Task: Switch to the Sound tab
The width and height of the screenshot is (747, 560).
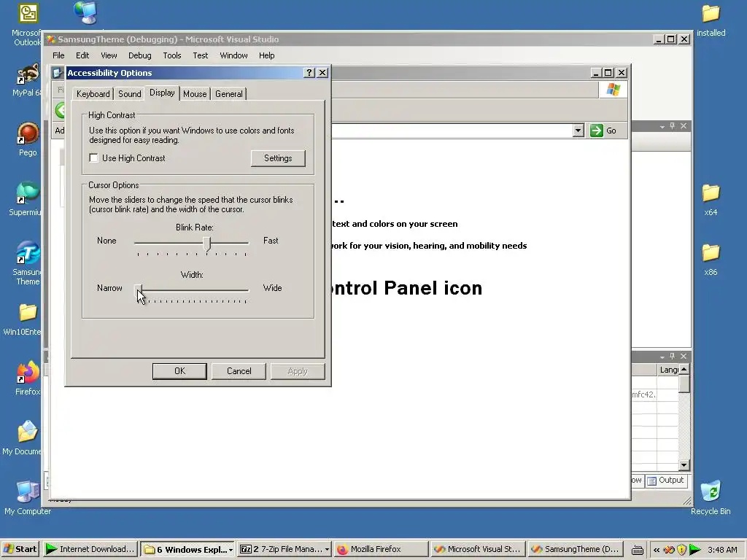Action: (130, 94)
